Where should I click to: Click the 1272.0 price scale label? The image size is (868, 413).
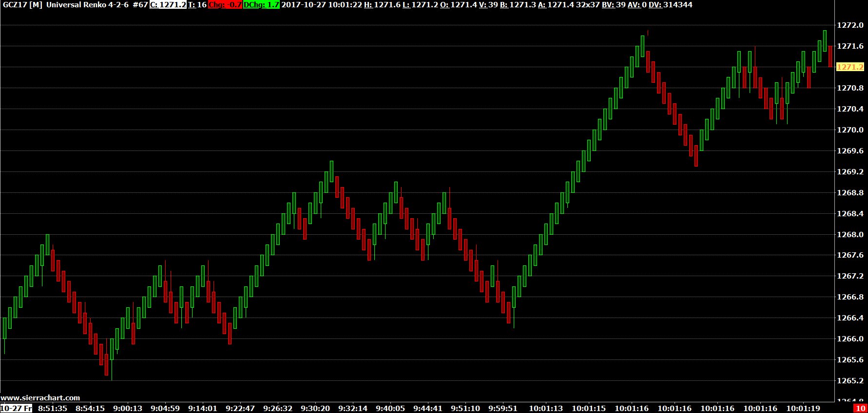(x=850, y=25)
